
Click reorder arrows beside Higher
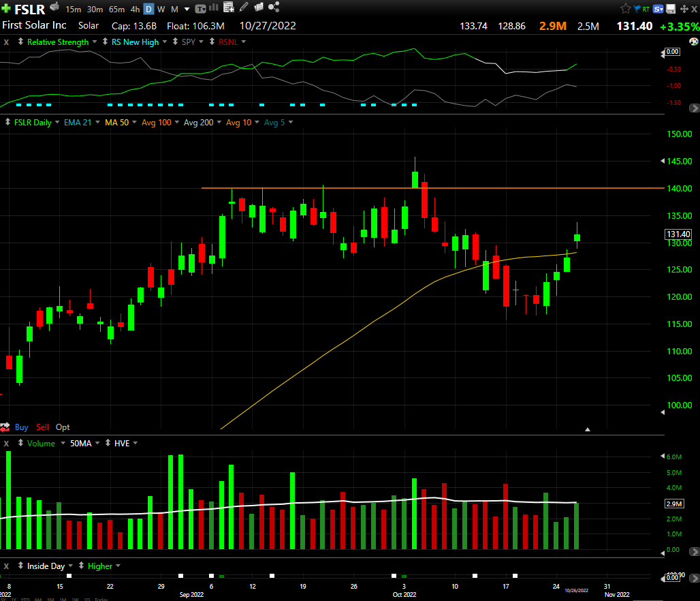[x=81, y=566]
